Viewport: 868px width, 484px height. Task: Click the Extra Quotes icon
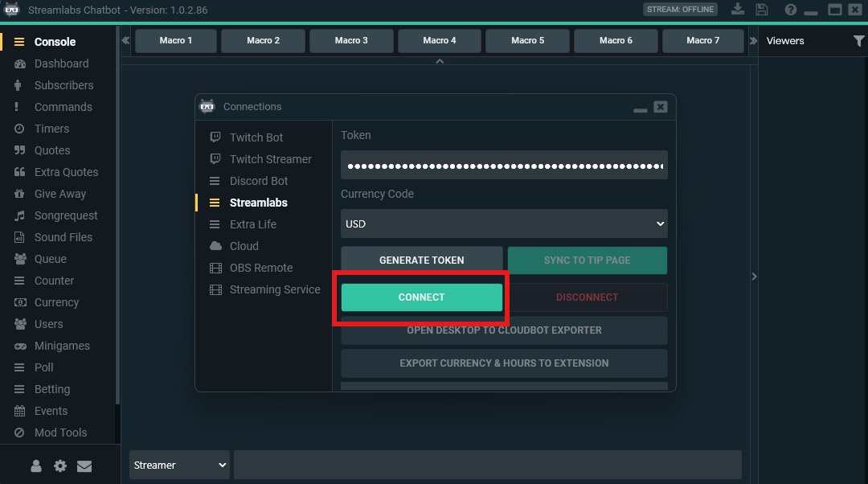tap(19, 172)
